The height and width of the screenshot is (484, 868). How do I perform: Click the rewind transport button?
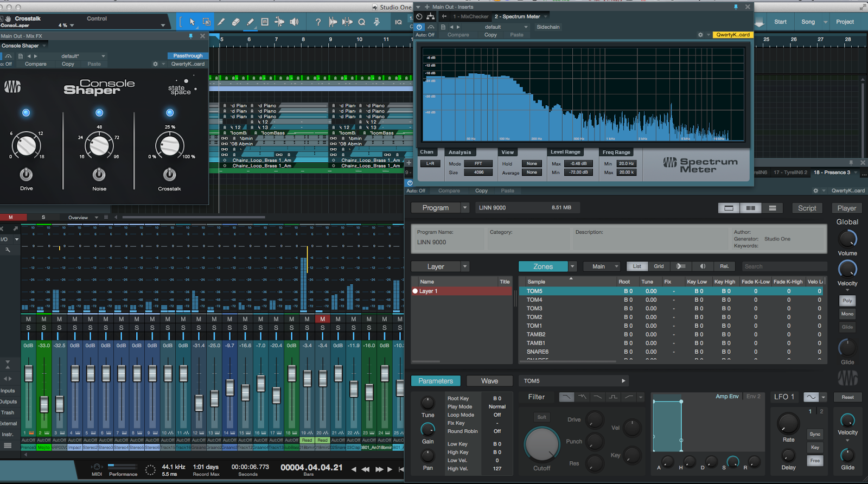point(366,469)
